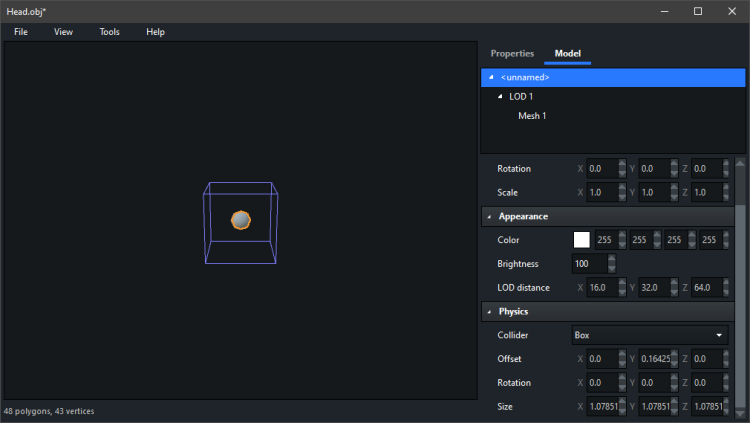This screenshot has height=423, width=750.
Task: Collapse the Appearance section
Action: coord(489,216)
